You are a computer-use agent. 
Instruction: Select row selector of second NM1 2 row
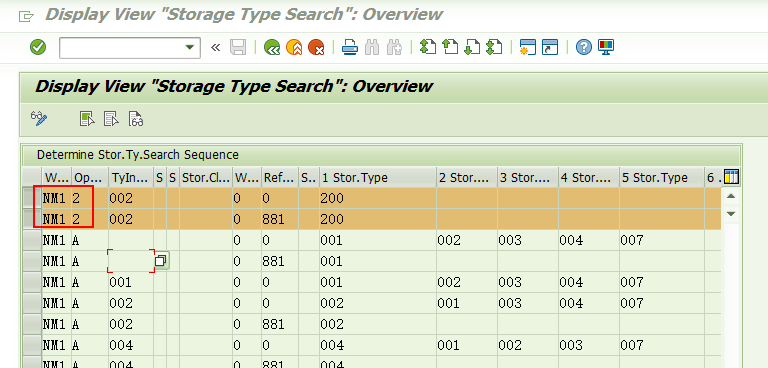[32, 219]
